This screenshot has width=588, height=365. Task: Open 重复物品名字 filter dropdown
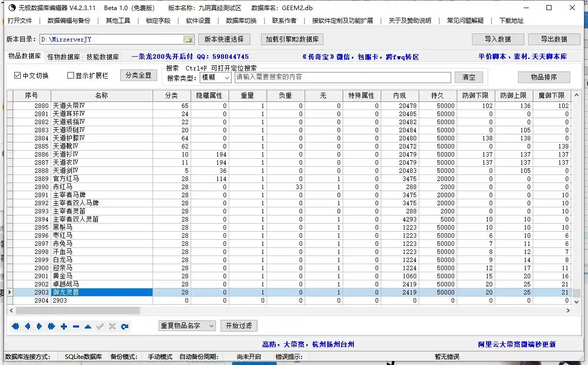tap(187, 325)
